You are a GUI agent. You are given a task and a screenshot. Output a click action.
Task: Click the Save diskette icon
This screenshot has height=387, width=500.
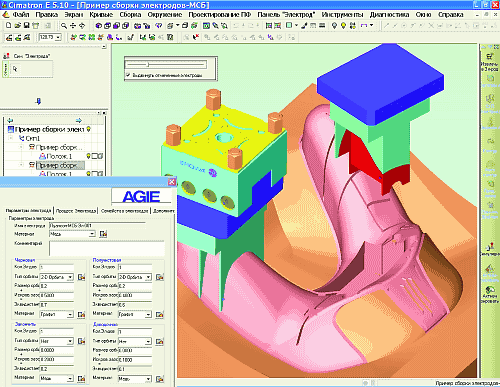(27, 25)
